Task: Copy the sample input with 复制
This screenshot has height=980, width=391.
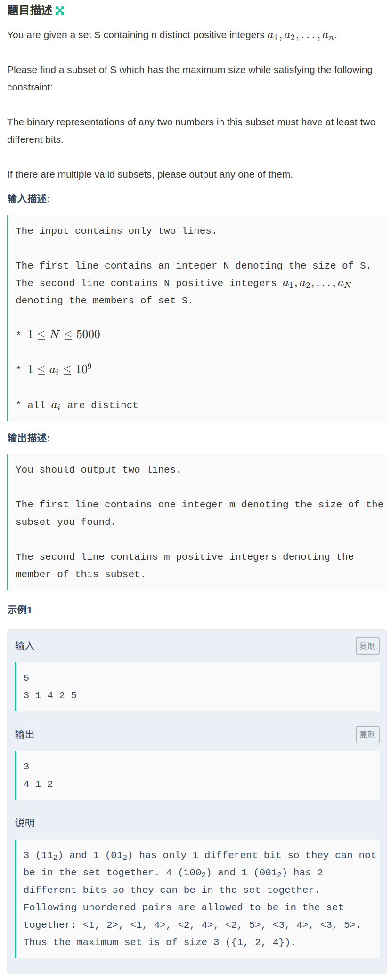Action: click(x=367, y=645)
